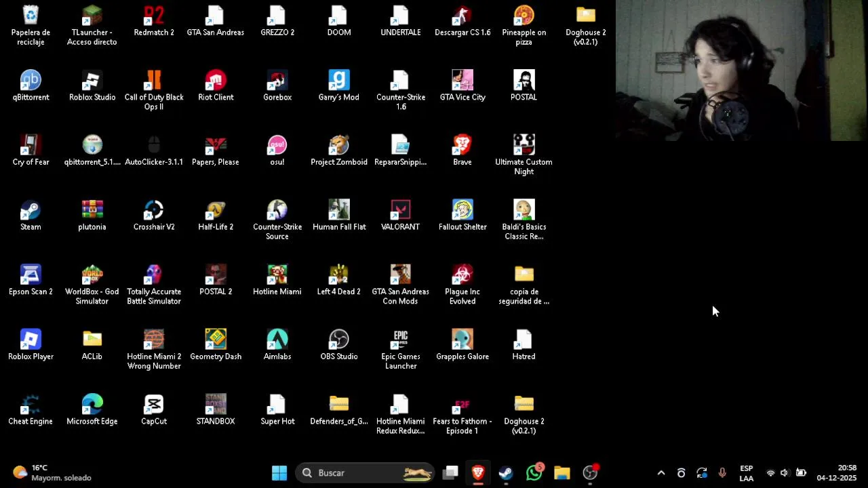The width and height of the screenshot is (868, 488).
Task: Select the DOOM desktop file
Action: 339,21
